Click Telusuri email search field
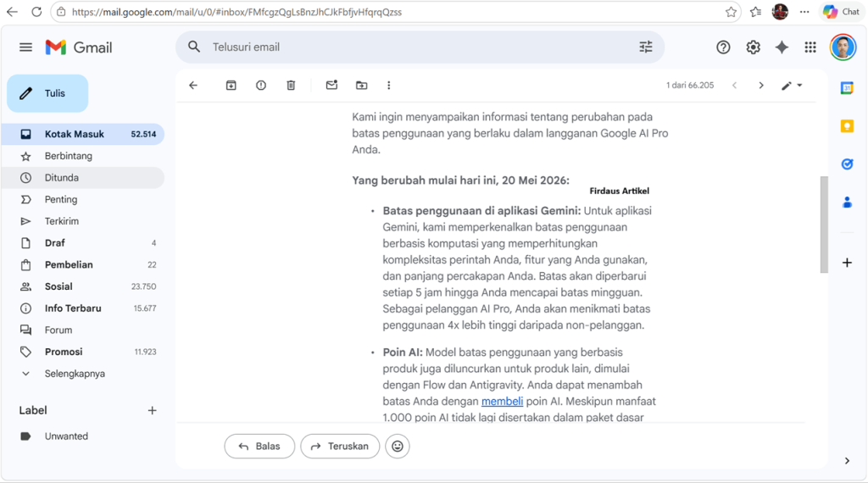 420,47
